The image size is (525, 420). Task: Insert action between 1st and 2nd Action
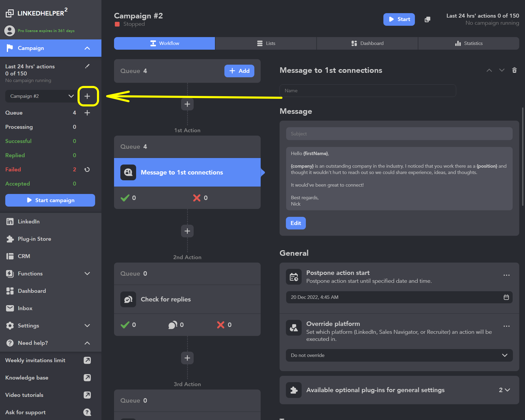pyautogui.click(x=187, y=231)
